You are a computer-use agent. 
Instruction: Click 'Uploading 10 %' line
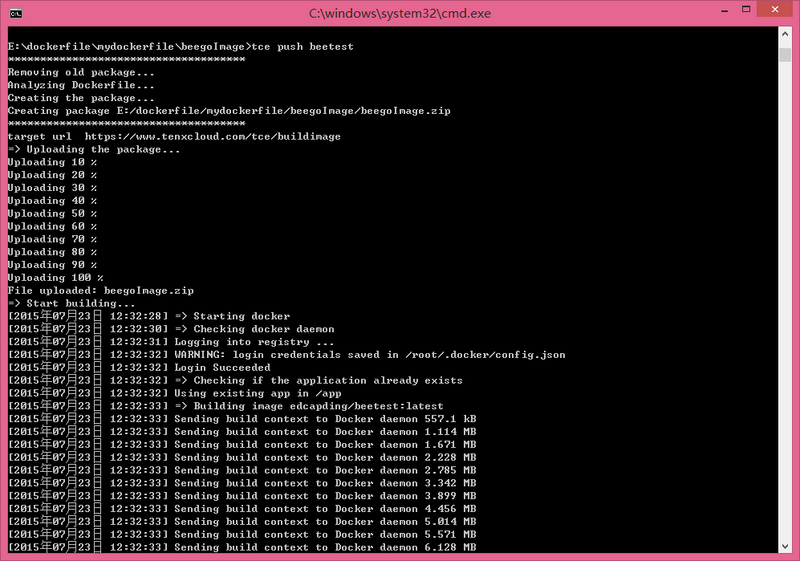pyautogui.click(x=52, y=162)
